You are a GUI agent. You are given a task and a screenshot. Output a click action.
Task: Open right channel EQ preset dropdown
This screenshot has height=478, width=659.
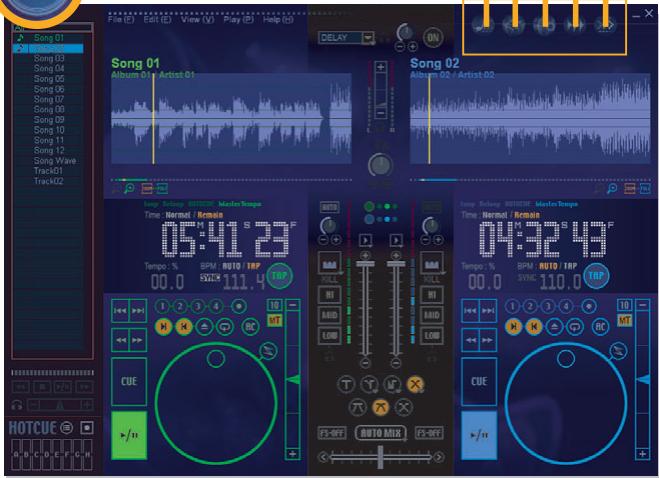click(x=432, y=263)
